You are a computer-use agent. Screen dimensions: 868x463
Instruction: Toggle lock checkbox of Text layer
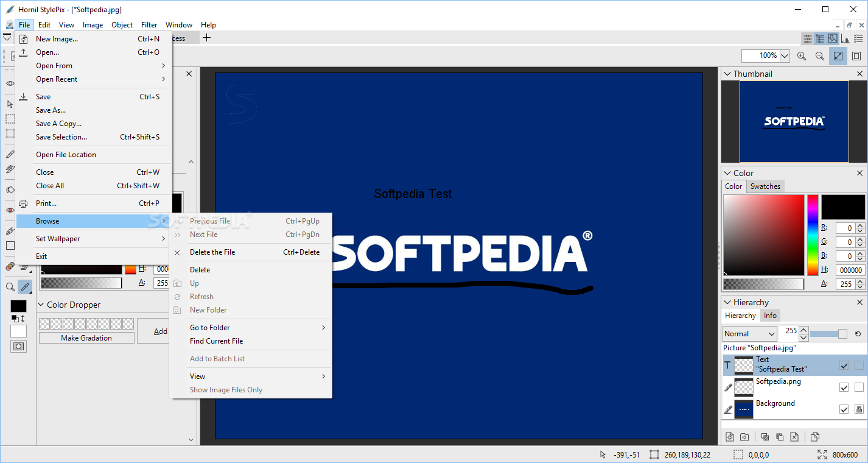pos(859,366)
